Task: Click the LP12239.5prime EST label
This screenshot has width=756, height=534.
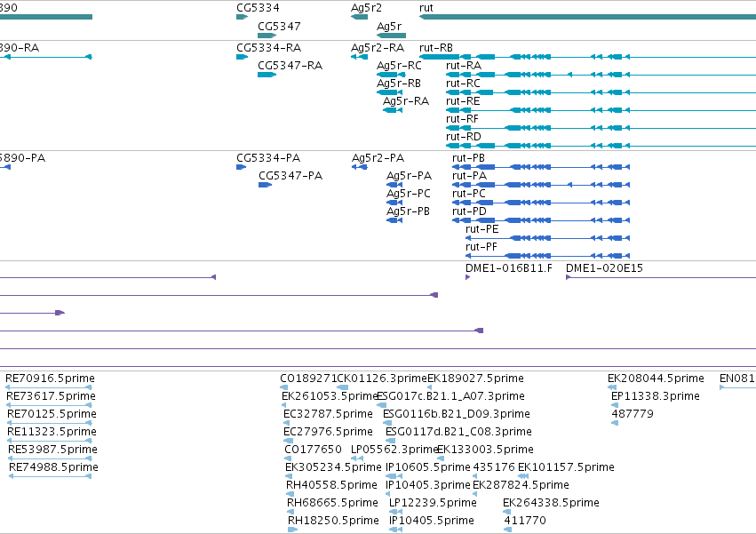Action: click(x=433, y=503)
